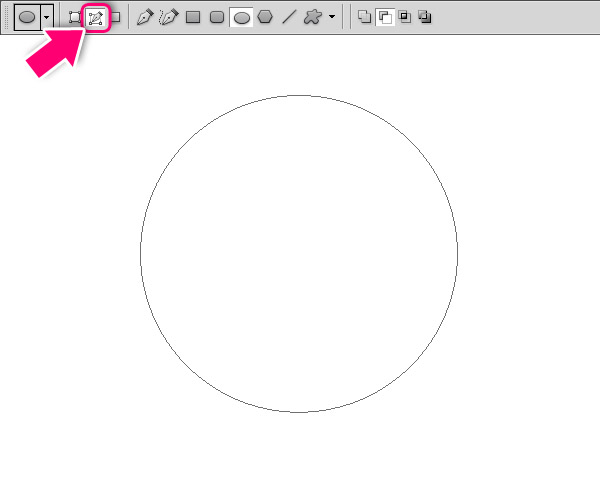Select the Shape Layers mode
This screenshot has width=600, height=501.
pos(75,17)
